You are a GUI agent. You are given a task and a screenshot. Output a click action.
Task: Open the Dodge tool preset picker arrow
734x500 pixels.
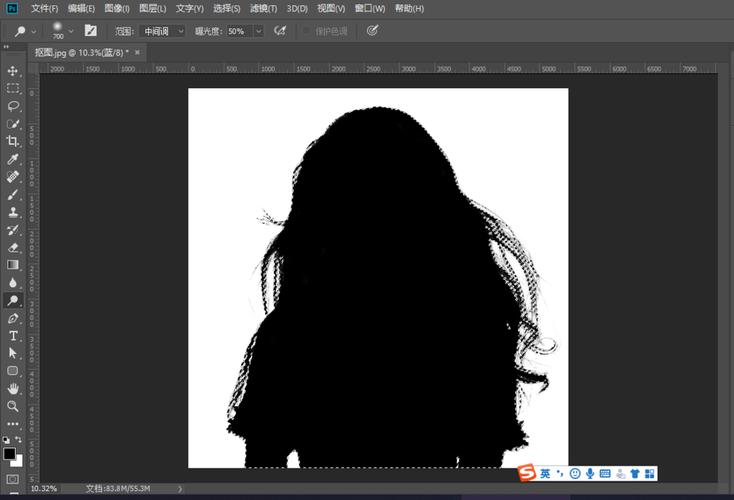coord(33,32)
